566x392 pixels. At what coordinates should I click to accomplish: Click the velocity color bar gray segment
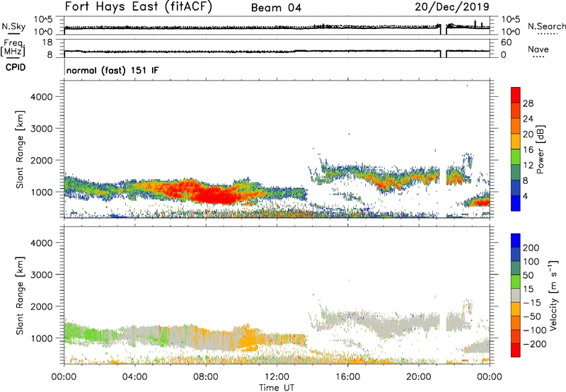coord(516,296)
